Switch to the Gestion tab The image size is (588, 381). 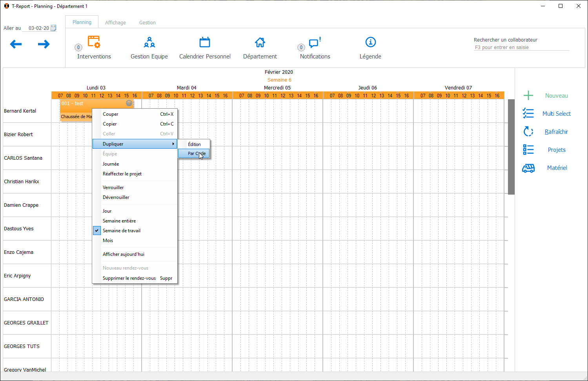[x=147, y=23]
